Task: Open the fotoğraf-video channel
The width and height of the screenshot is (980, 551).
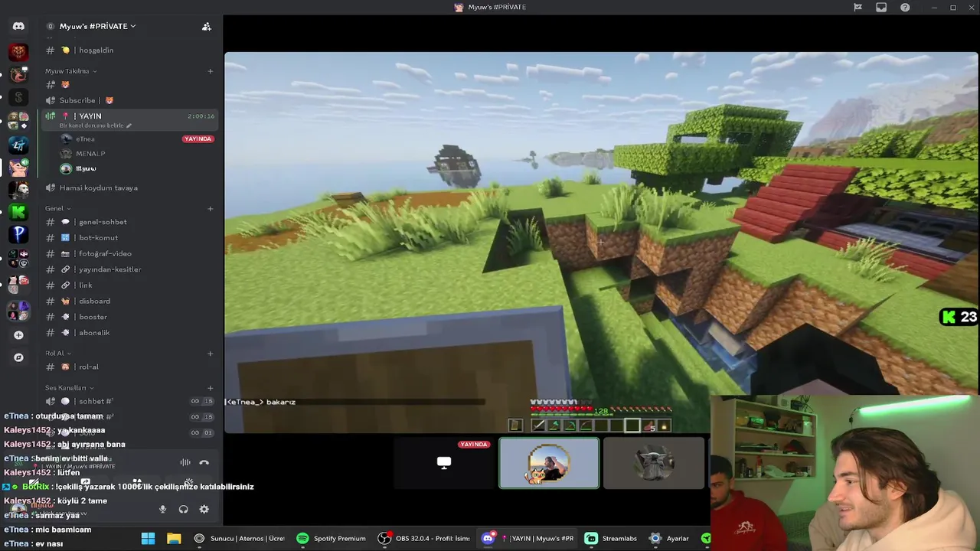Action: tap(129, 253)
